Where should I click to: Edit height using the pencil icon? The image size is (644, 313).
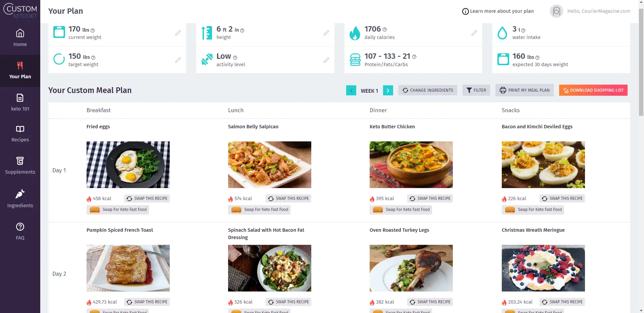(x=326, y=33)
